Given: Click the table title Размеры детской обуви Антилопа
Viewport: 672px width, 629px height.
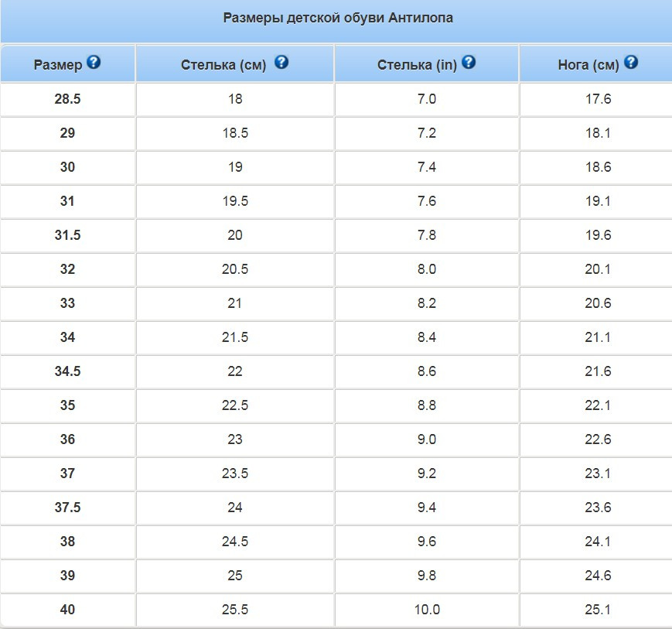Looking at the screenshot, I should tap(338, 18).
